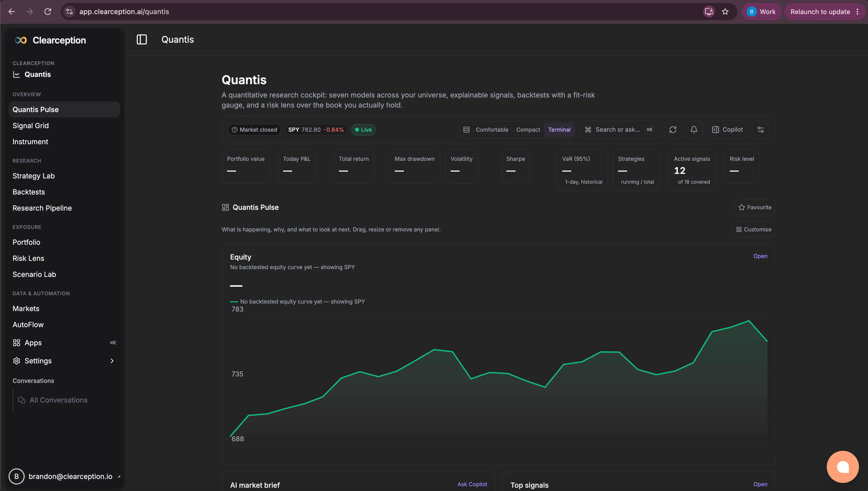Click Open link on the Equity panel
Screen dimensions: 868x491
coord(760,256)
